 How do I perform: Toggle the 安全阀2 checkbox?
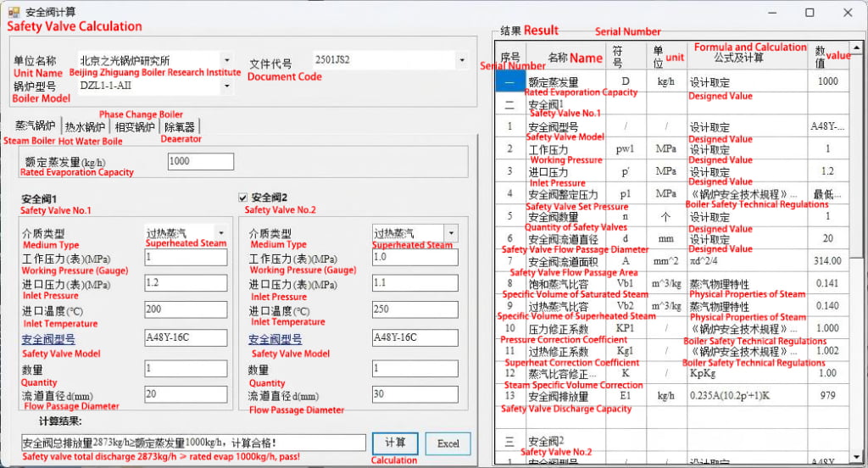pyautogui.click(x=243, y=198)
